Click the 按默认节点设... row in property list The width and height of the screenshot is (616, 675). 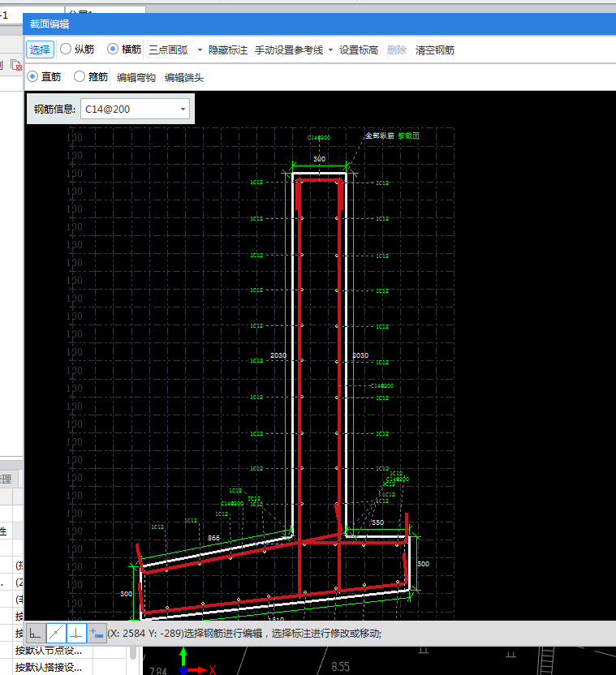(x=48, y=650)
